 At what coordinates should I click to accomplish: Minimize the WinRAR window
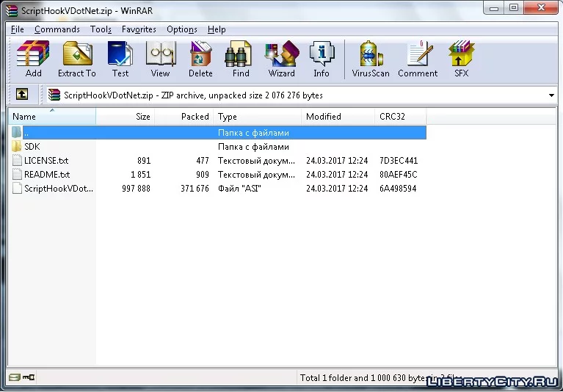click(494, 7)
